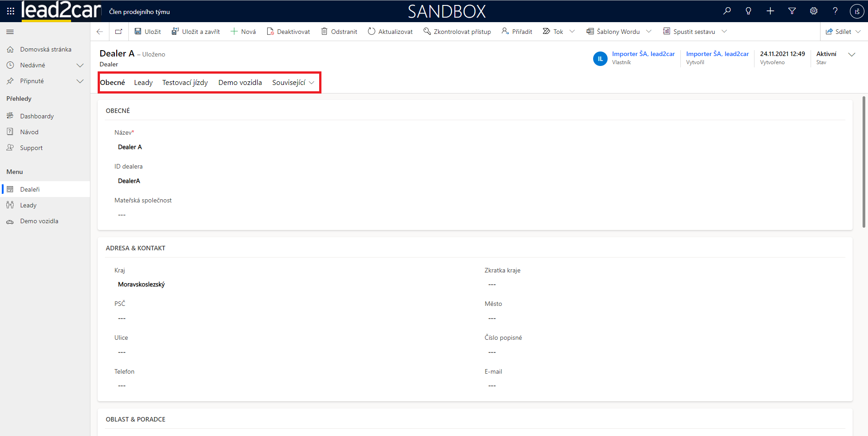Viewport: 868px width, 436px height.
Task: Open record in new window icon
Action: tap(118, 32)
